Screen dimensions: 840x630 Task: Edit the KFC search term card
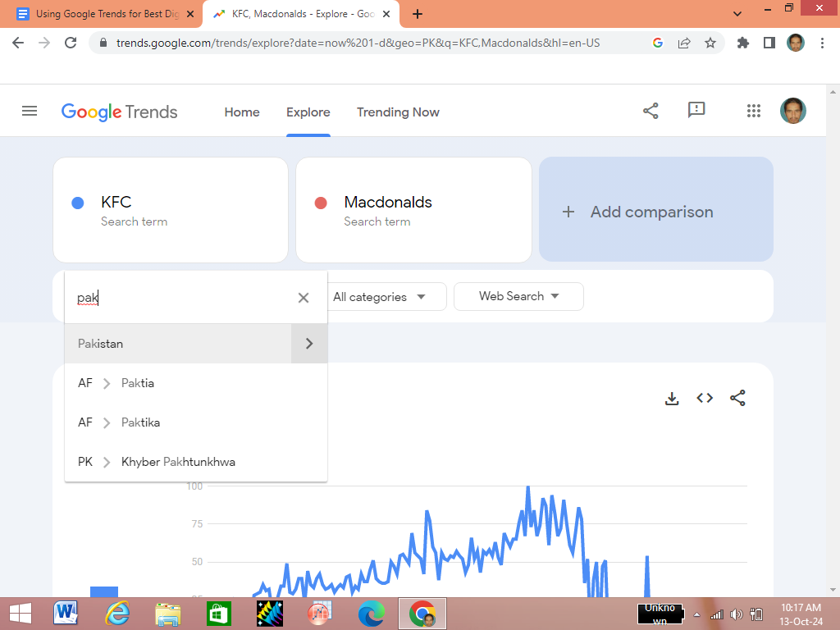coord(171,210)
